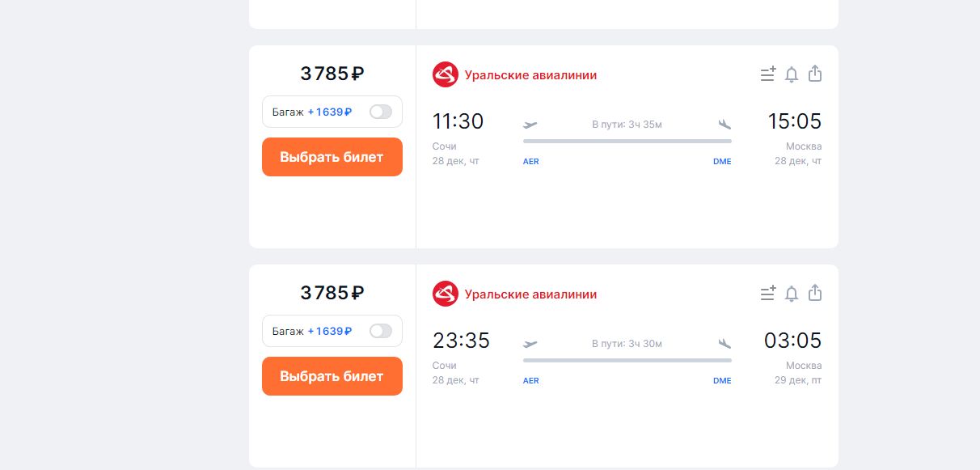Click the AER airport code on the 11:30 flight

(531, 162)
